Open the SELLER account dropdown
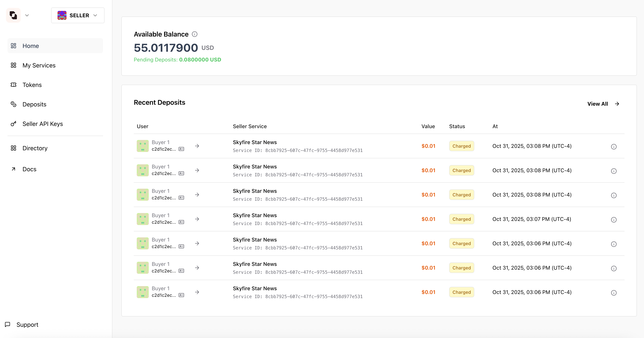The image size is (644, 338). tap(78, 15)
